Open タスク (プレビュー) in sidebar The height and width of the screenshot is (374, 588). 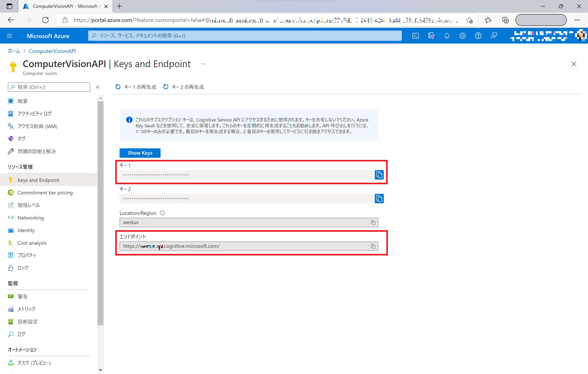(x=49, y=363)
